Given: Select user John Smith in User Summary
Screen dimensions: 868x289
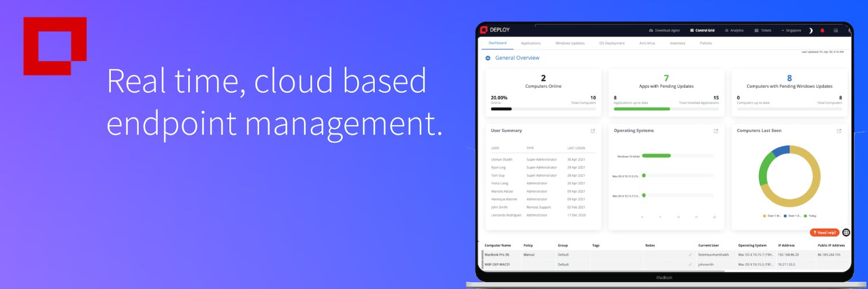Looking at the screenshot, I should coord(499,207).
